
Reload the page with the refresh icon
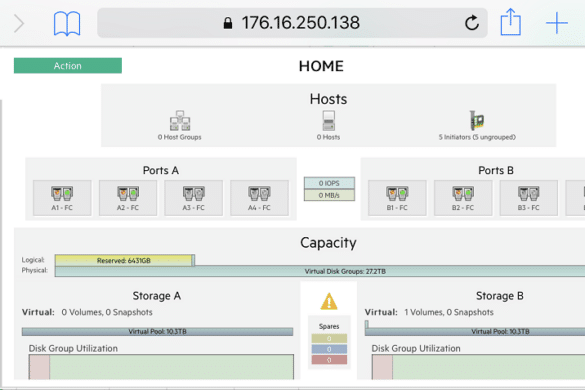pos(472,23)
